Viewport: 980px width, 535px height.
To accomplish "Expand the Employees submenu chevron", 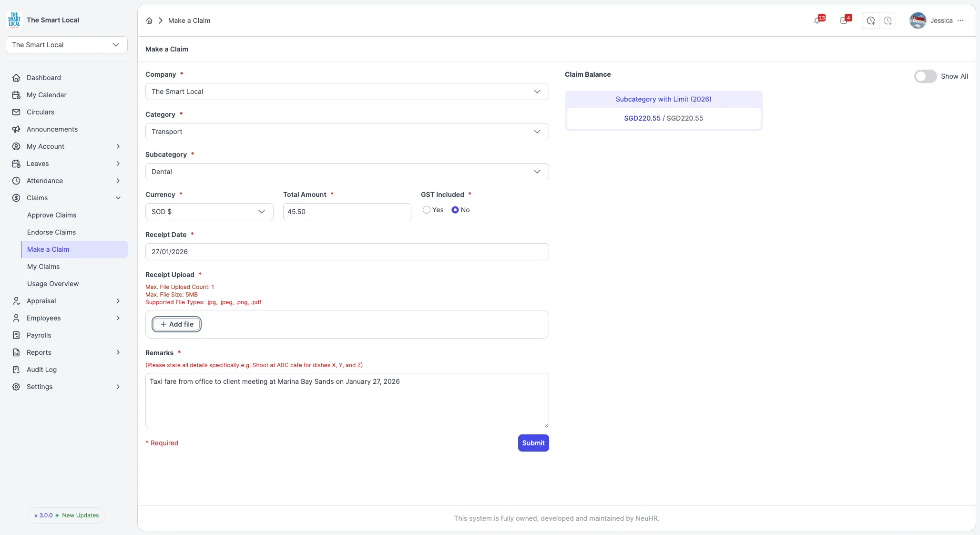I will point(118,318).
